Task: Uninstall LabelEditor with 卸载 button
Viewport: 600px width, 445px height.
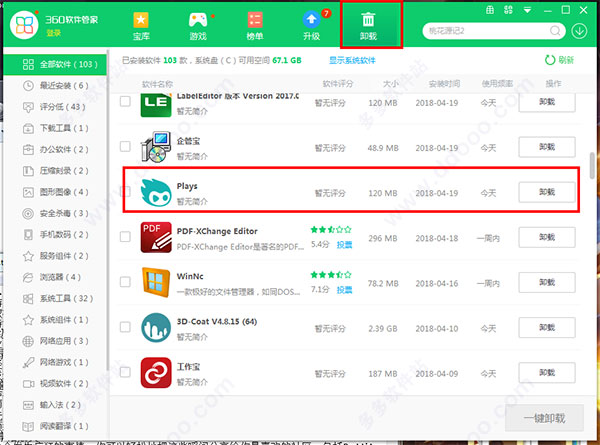Action: pyautogui.click(x=547, y=102)
